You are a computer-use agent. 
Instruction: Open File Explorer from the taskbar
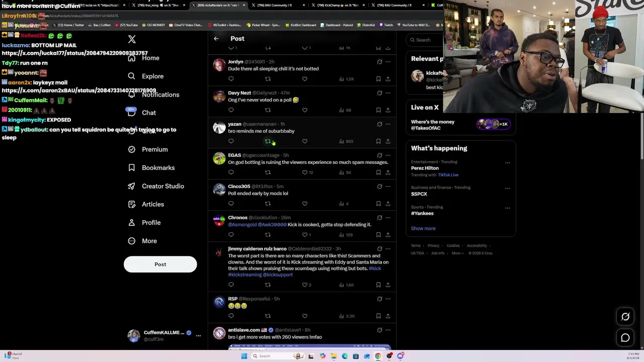pyautogui.click(x=334, y=356)
